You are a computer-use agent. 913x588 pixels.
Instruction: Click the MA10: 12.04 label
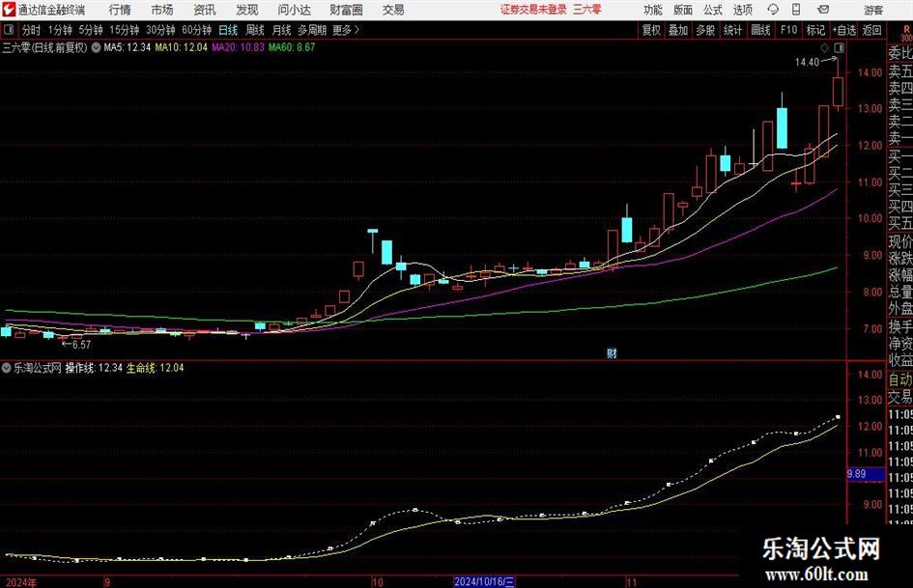tap(181, 47)
